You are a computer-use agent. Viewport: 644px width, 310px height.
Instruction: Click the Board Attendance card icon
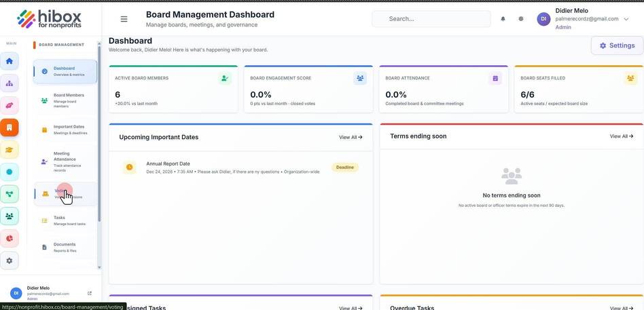[495, 78]
